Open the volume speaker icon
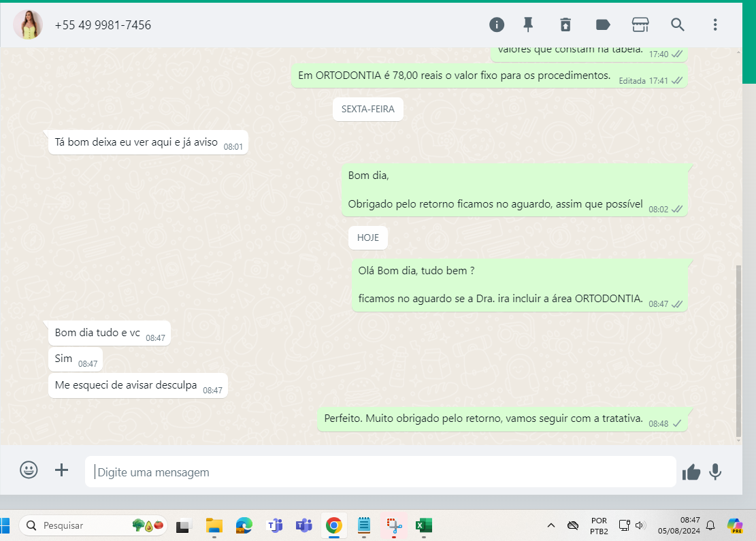This screenshot has height=541, width=756. (640, 525)
